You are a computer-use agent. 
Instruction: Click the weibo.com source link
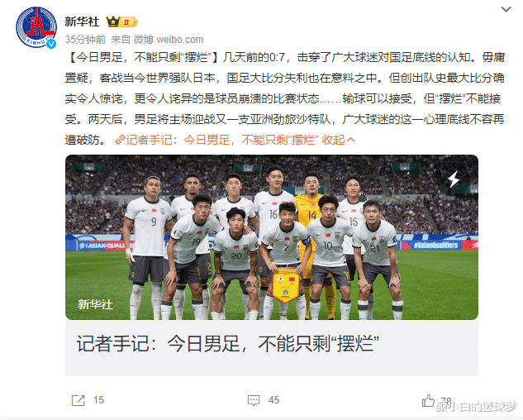point(180,40)
